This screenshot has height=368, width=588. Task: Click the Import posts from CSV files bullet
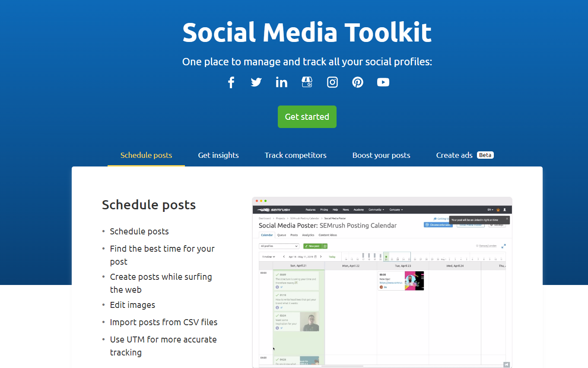click(164, 322)
